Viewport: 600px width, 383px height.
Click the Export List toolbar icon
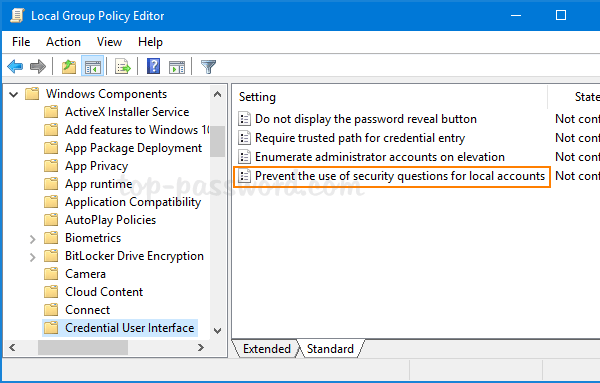pos(122,67)
